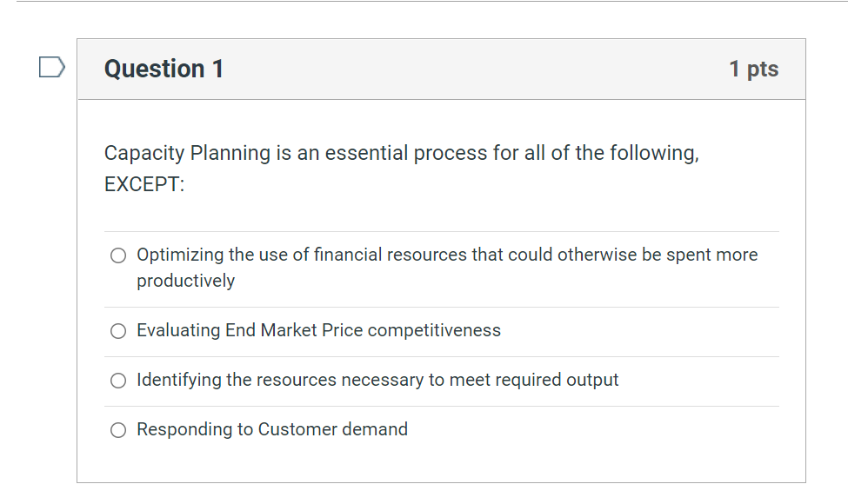Click the answer text 'Responding to Customer demand'

point(271,429)
